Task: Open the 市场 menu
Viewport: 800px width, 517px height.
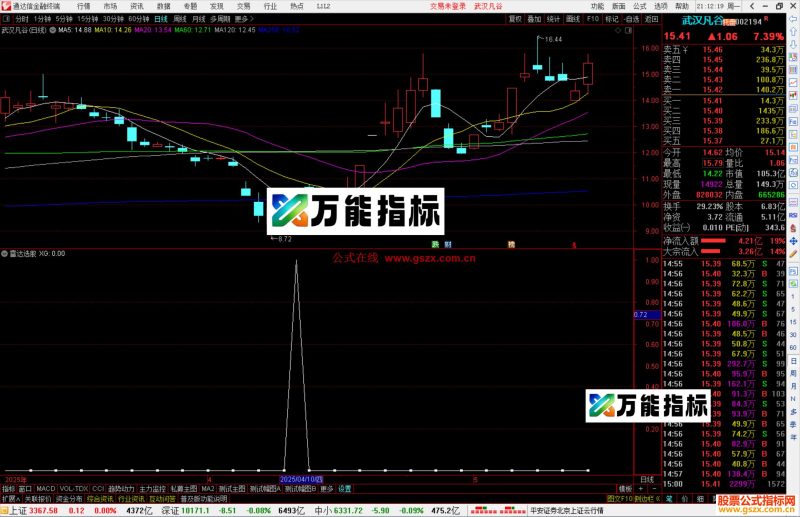Action: point(110,6)
